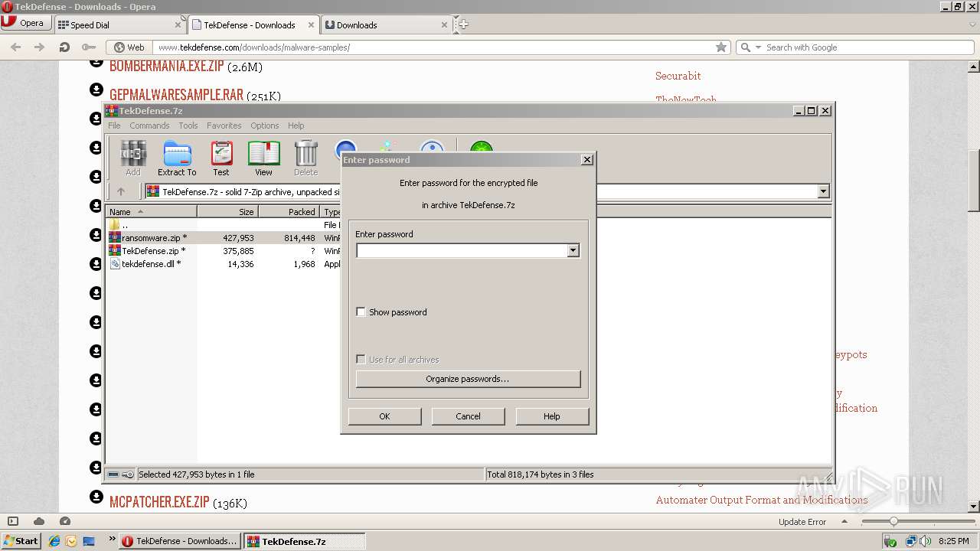Switch to the Speed Dial tab

point(120,24)
